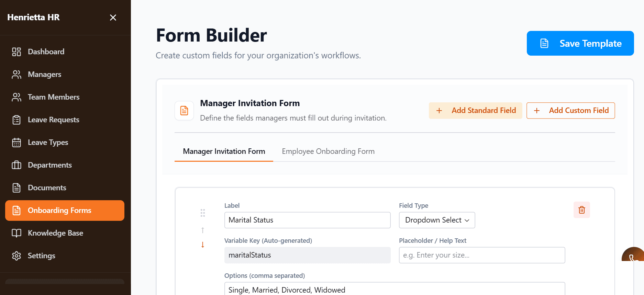Edit the Label field containing Marital Status
The image size is (644, 295).
tap(307, 220)
